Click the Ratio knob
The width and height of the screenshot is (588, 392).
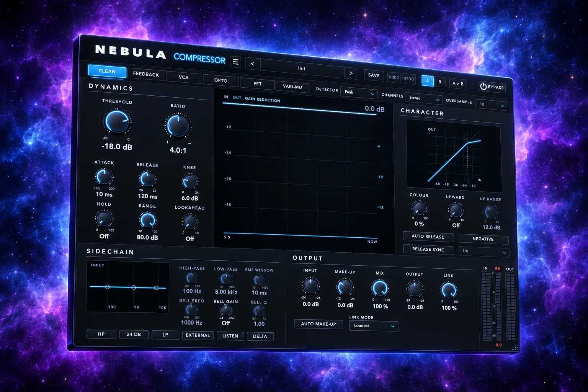[178, 126]
